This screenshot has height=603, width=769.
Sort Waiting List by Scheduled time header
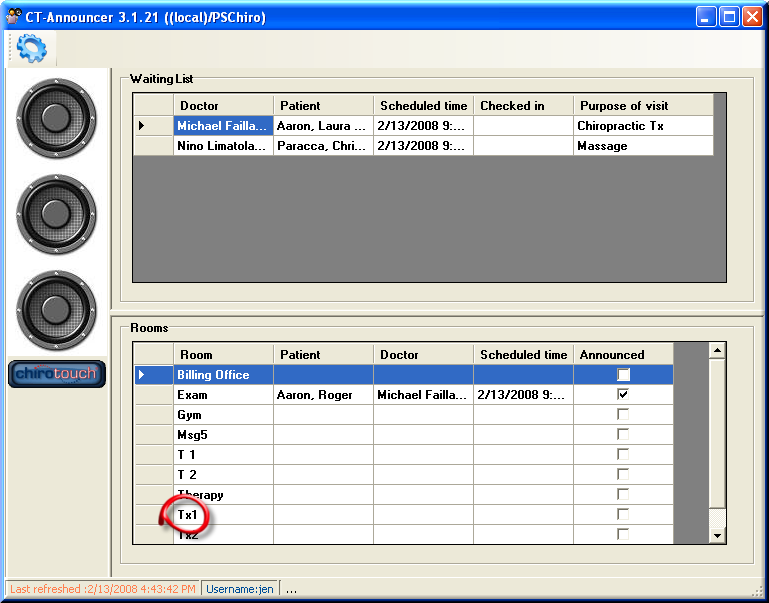[x=423, y=106]
